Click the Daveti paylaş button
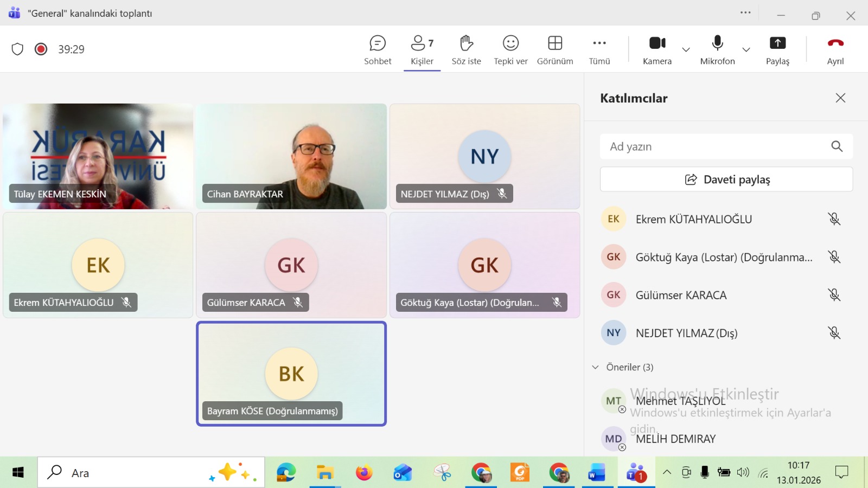This screenshot has width=868, height=488. point(726,179)
